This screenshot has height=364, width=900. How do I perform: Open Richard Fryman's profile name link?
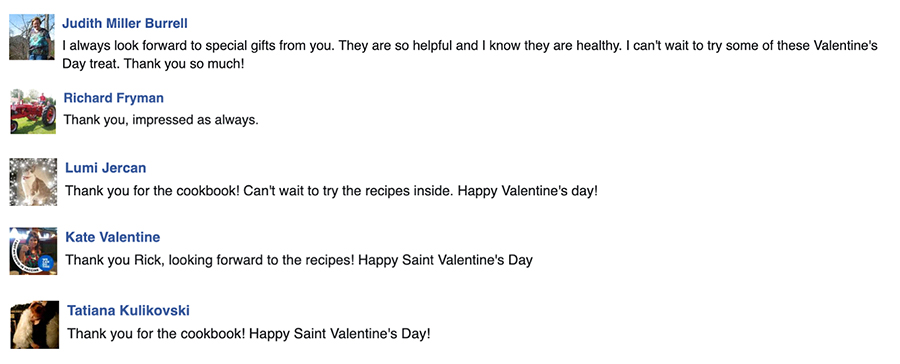(114, 98)
